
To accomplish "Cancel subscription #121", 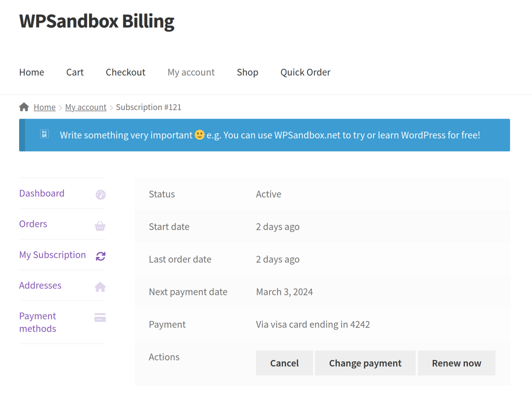I will coord(284,363).
